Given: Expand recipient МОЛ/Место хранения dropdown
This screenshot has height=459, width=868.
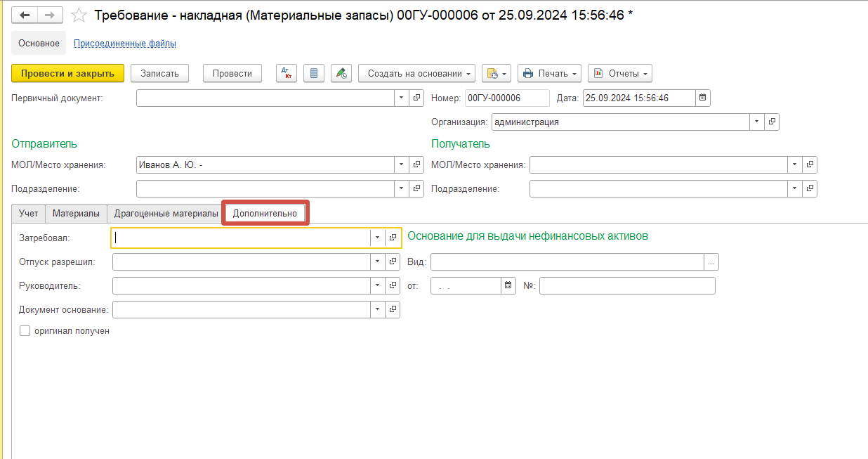Looking at the screenshot, I should 795,165.
